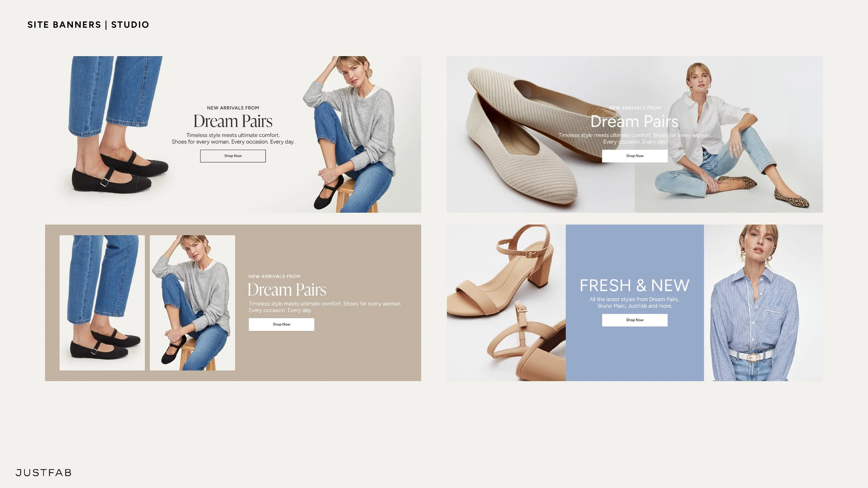Click the tan block-heel sandals photo

[x=506, y=303]
